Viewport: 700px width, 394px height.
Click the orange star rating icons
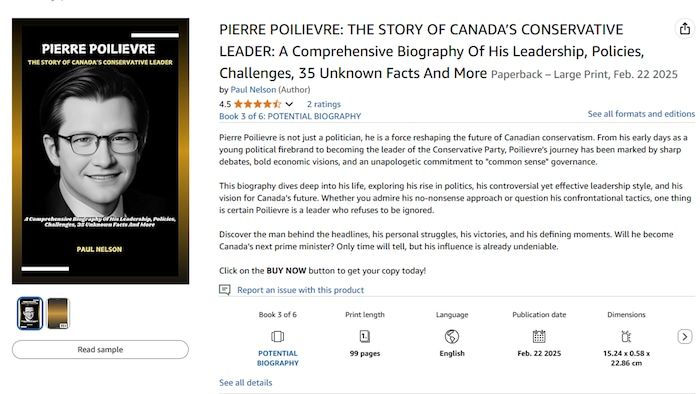coord(257,104)
